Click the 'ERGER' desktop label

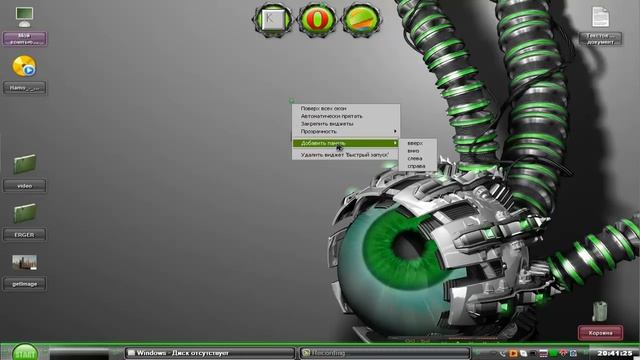[24, 235]
